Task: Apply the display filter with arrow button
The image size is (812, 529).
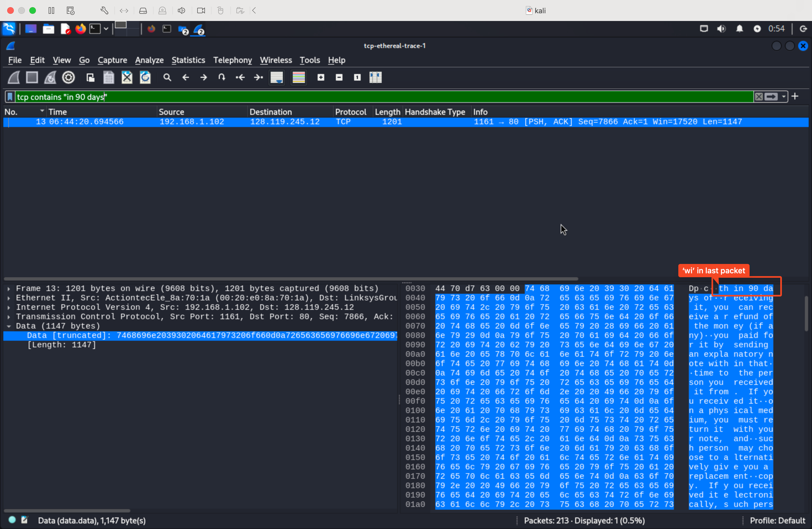Action: click(x=771, y=97)
